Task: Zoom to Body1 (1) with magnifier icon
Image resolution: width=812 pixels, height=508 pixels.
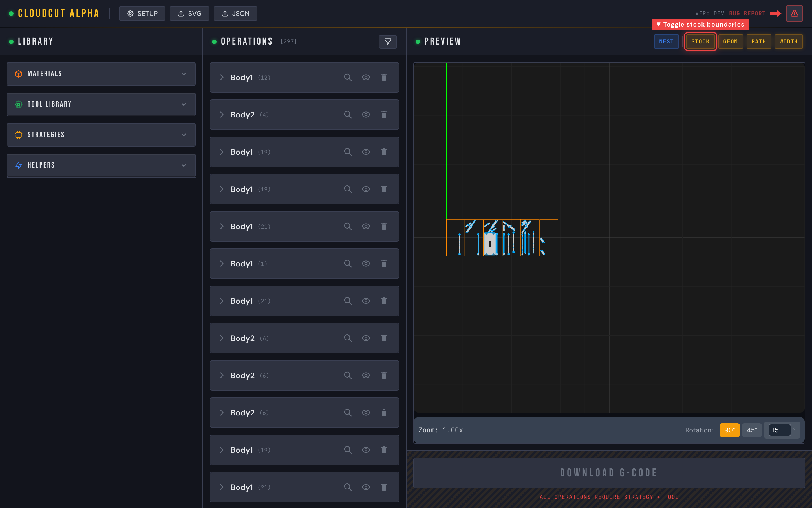Action: tap(348, 264)
